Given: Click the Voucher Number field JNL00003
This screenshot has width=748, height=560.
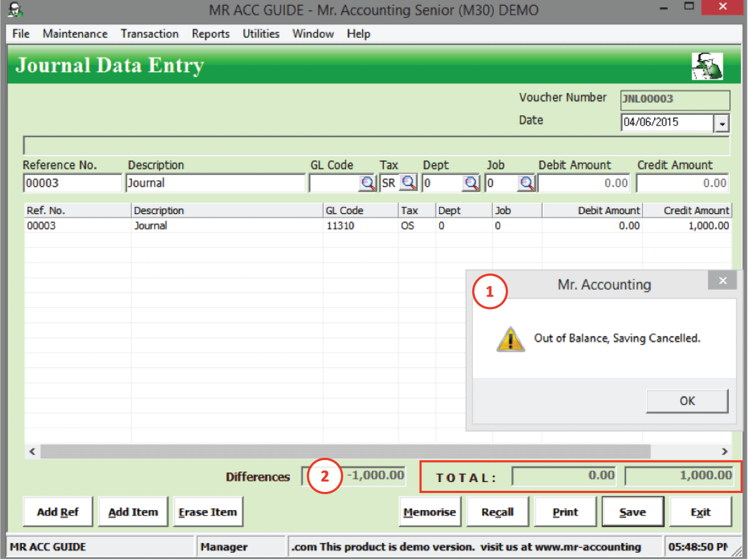Looking at the screenshot, I should [675, 99].
